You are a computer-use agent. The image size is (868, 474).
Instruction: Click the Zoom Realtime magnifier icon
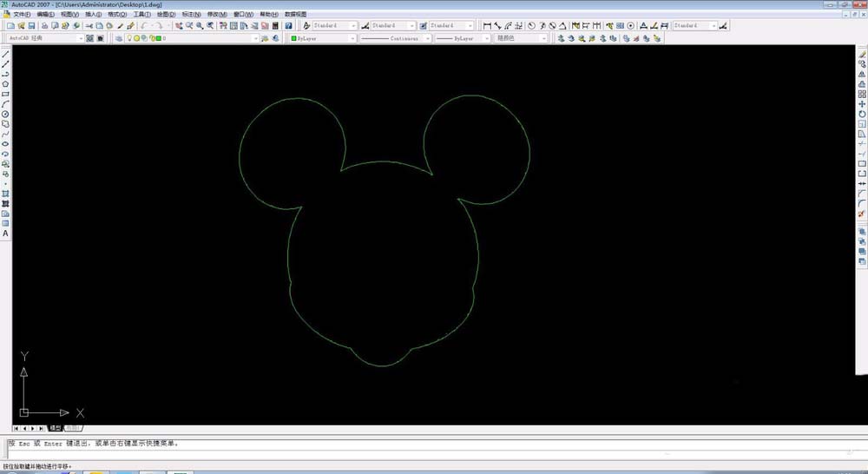(x=189, y=26)
